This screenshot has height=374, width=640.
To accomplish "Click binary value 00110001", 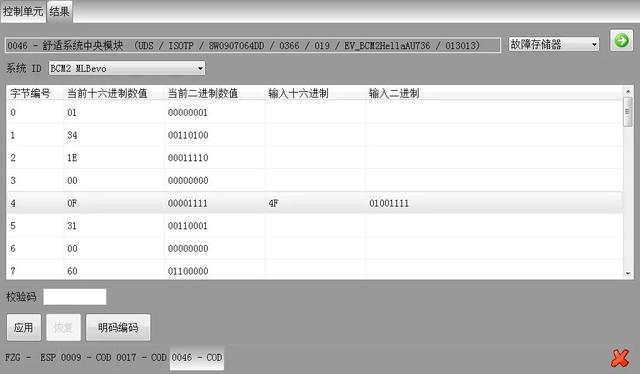I will click(188, 226).
